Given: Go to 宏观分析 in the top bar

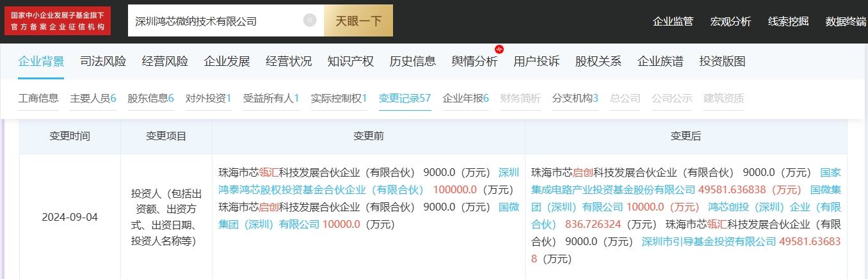Looking at the screenshot, I should [730, 21].
